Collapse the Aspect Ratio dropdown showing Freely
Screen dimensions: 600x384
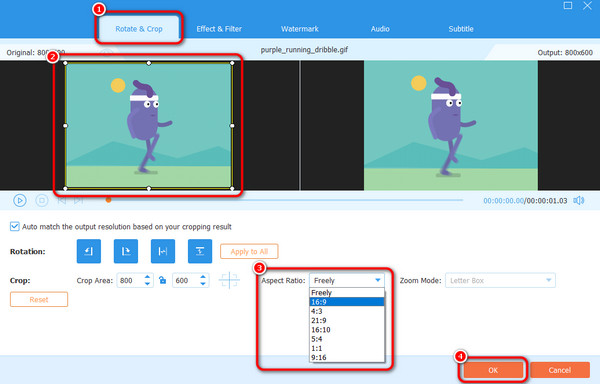[x=347, y=280]
